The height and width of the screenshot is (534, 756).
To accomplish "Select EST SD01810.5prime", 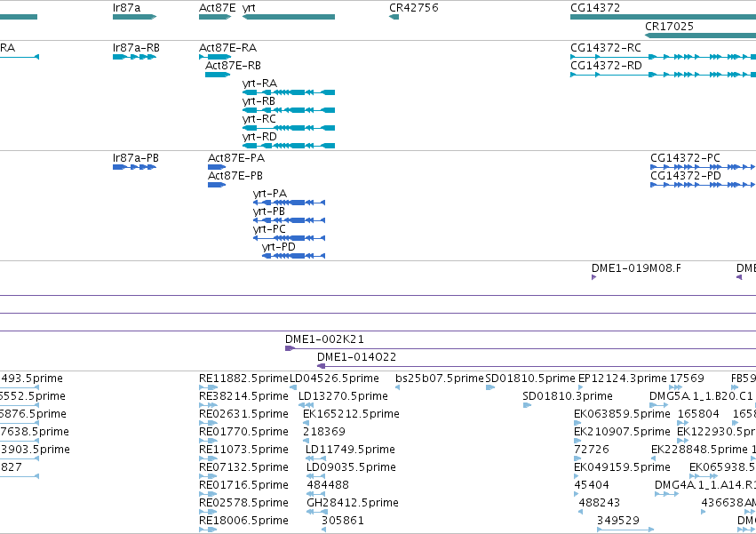I will (490, 387).
